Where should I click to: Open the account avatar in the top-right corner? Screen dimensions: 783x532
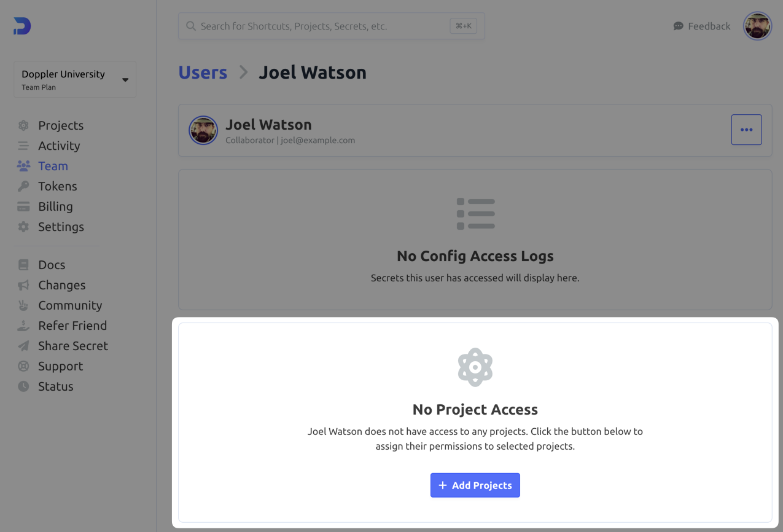tap(757, 26)
